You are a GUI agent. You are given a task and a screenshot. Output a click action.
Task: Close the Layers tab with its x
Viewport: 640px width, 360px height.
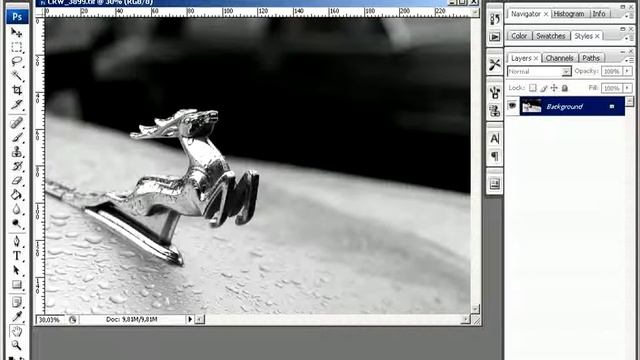[536, 58]
